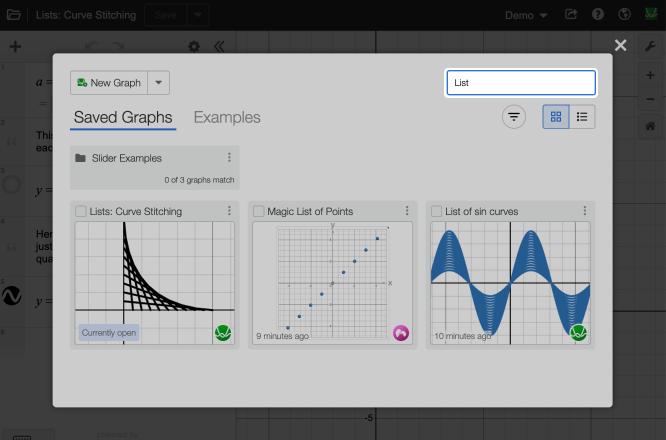666x440 pixels.
Task: Open options for List of sin curves
Action: tap(585, 211)
